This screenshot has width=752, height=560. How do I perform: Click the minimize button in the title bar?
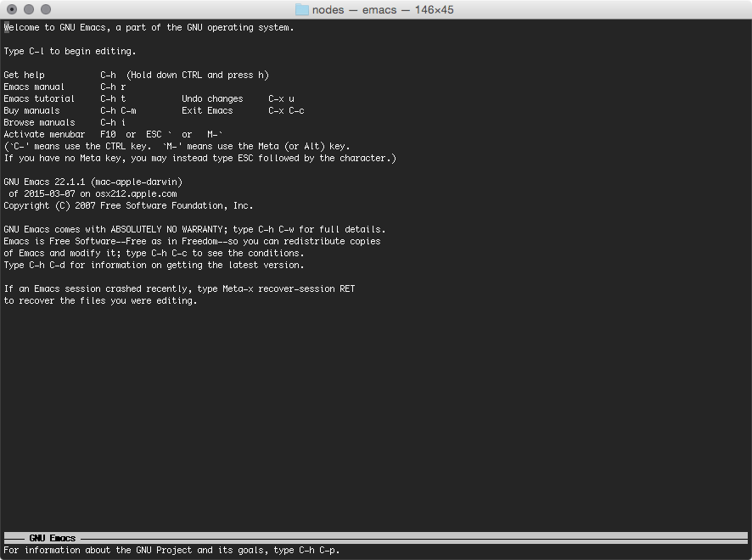[x=29, y=9]
